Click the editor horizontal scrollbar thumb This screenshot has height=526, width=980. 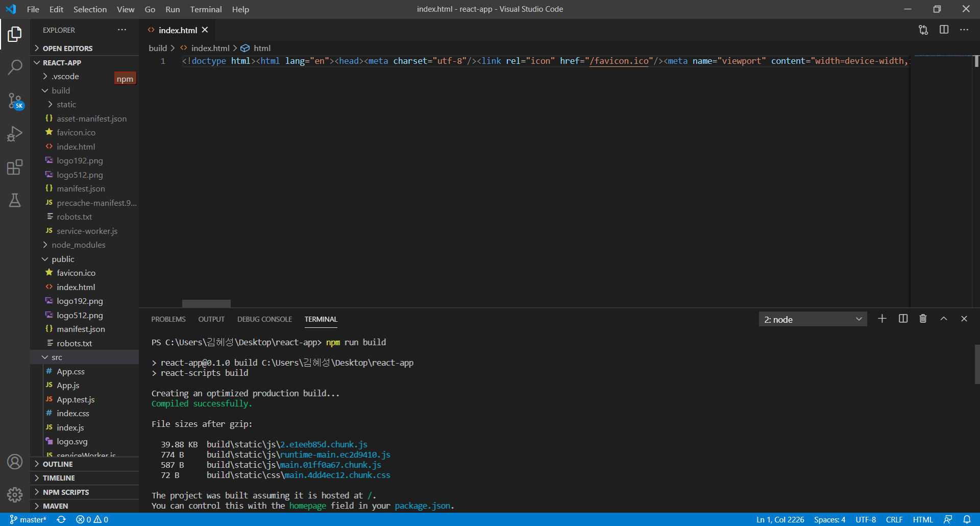(206, 303)
